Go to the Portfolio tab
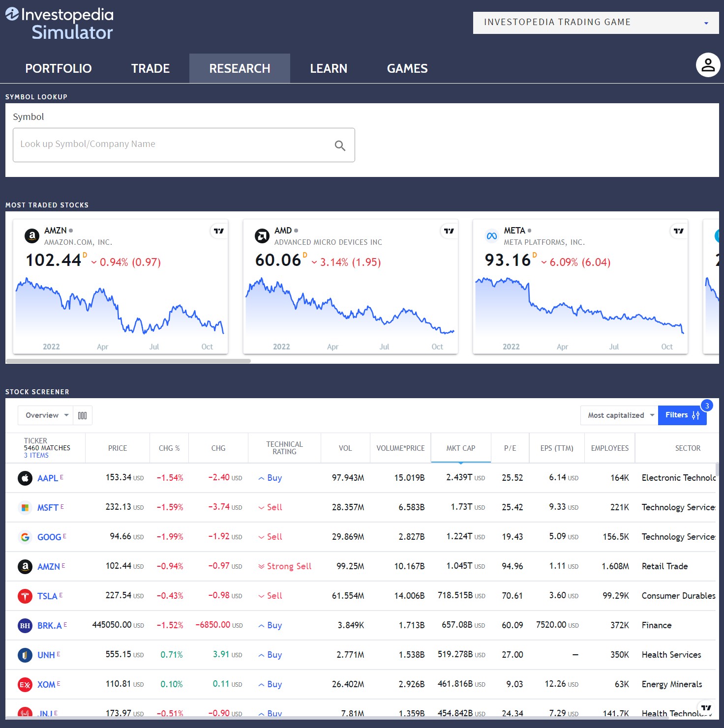This screenshot has height=728, width=724. click(x=59, y=68)
